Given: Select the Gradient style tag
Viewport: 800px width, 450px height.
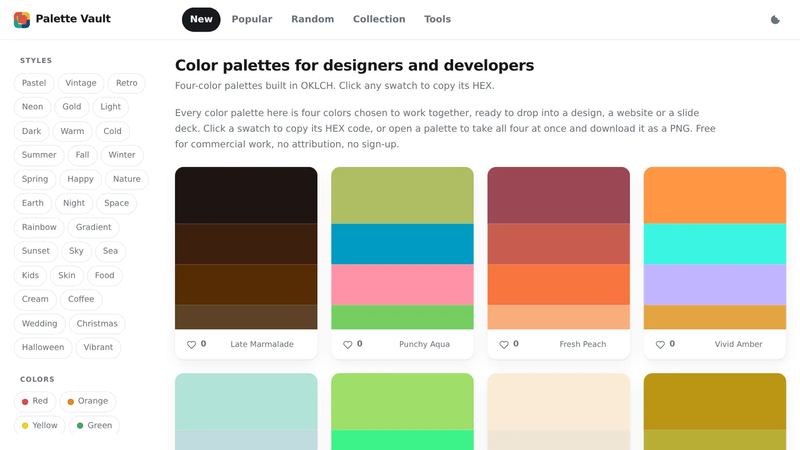Looking at the screenshot, I should (x=93, y=227).
